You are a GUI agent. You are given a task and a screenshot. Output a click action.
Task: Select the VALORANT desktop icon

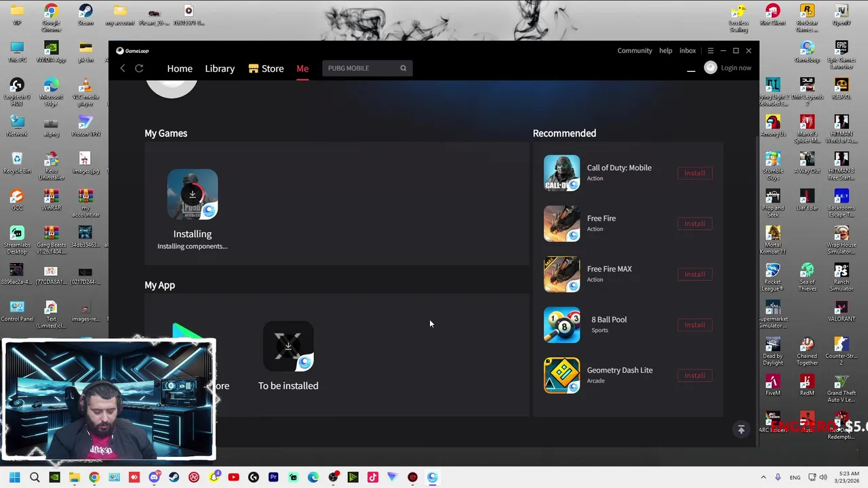[842, 311]
